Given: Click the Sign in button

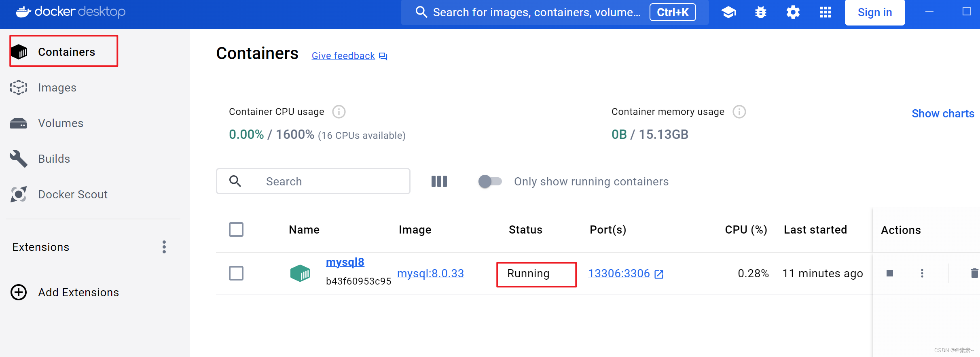Looking at the screenshot, I should click(x=875, y=13).
